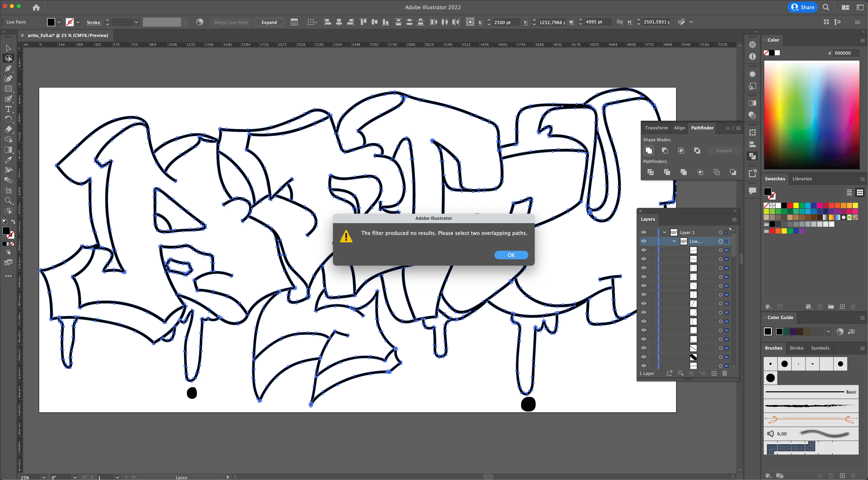Viewport: 868px width, 480px height.
Task: Click the Unite shape mode icon
Action: pyautogui.click(x=649, y=150)
